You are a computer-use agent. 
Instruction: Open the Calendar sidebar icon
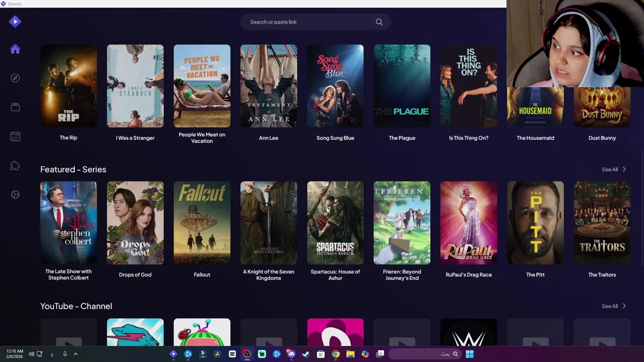[x=15, y=136]
